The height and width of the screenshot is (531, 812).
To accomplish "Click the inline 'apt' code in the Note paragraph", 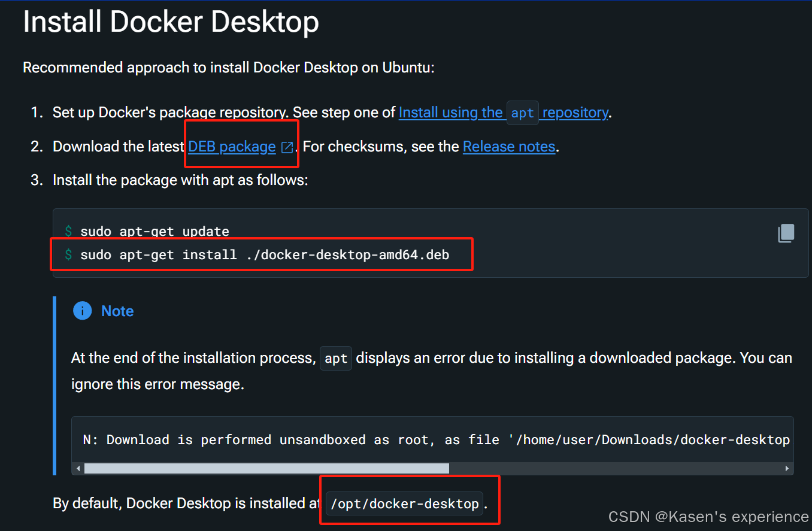I will (x=336, y=358).
